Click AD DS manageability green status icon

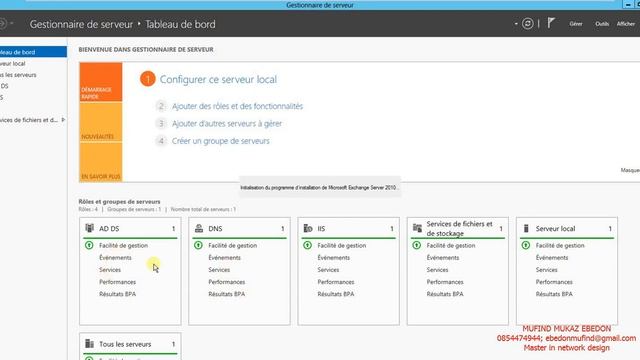[89, 245]
